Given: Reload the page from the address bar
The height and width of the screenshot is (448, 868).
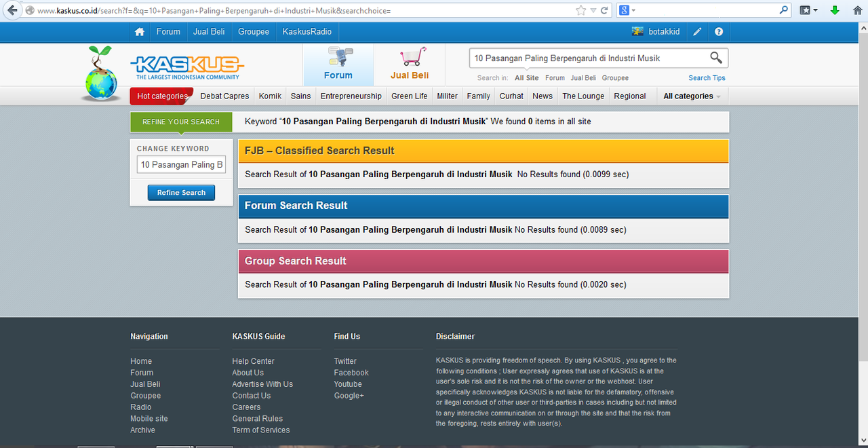Looking at the screenshot, I should [x=606, y=11].
